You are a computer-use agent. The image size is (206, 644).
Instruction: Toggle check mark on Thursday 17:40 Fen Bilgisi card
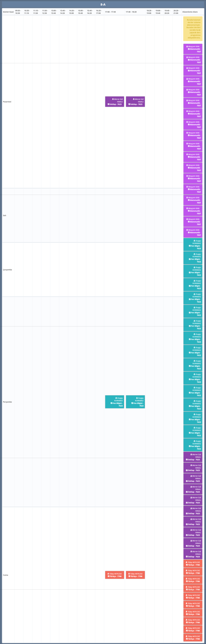132,403
